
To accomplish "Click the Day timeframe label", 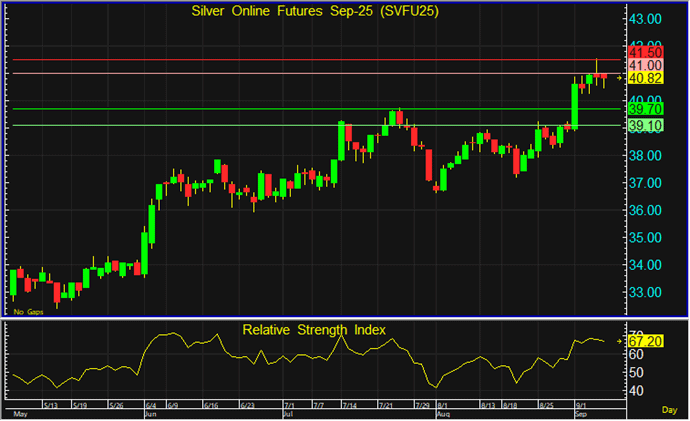I will 669,410.
